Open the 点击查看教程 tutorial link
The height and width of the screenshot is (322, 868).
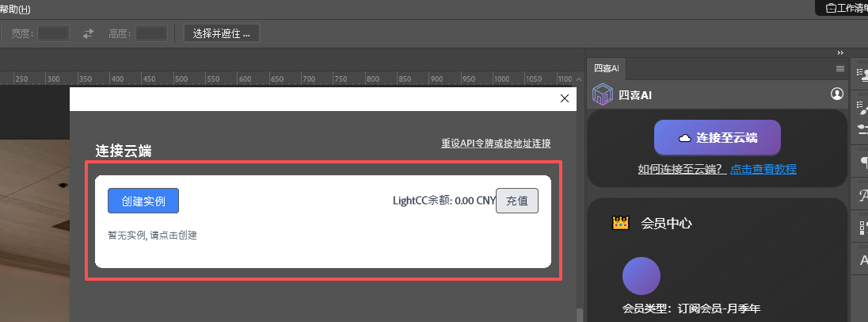click(763, 169)
